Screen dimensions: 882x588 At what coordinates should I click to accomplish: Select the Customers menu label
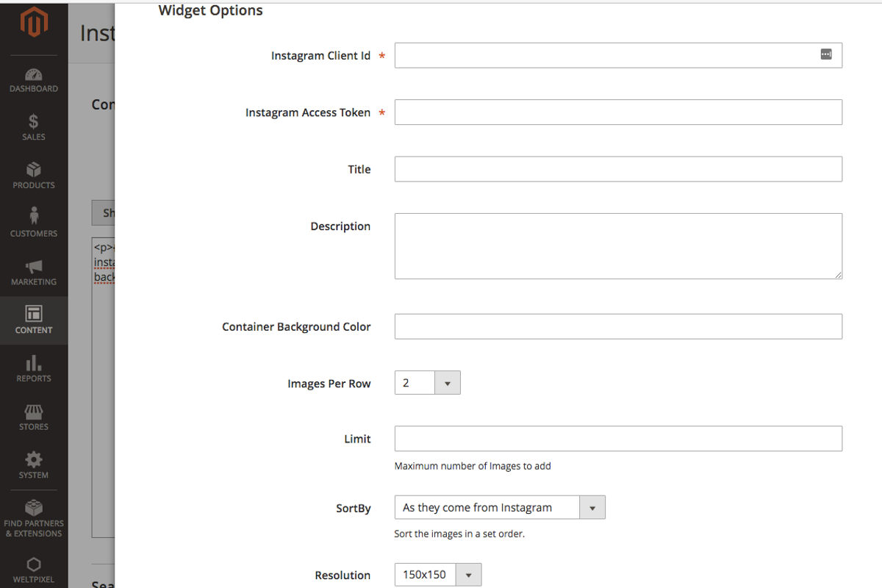[x=34, y=234]
